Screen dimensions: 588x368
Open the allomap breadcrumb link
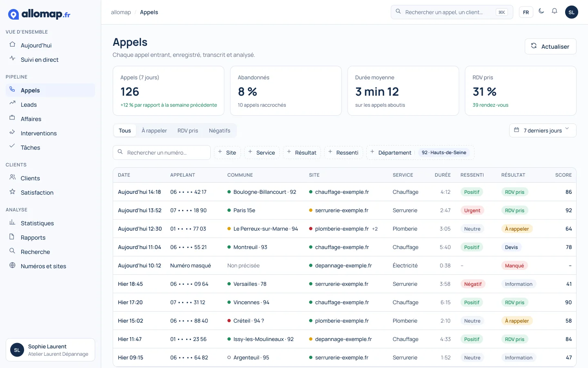(121, 12)
